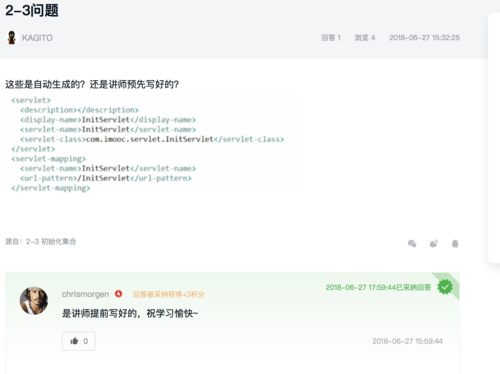Click the display-name InitServlet code line
Image resolution: width=500 pixels, height=374 pixels.
[x=108, y=119]
